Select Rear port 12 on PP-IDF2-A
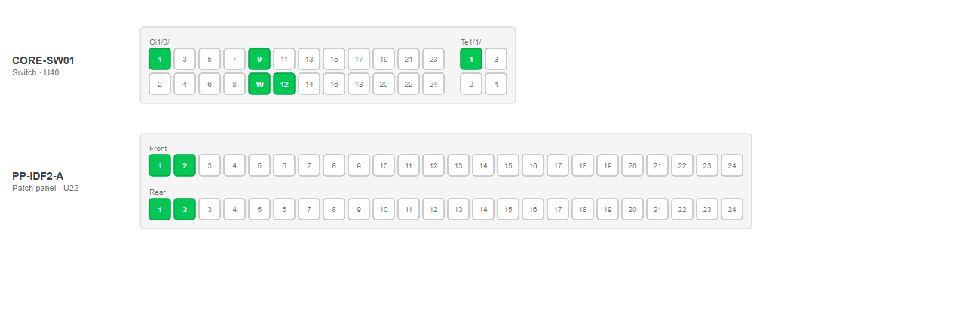 pos(433,209)
